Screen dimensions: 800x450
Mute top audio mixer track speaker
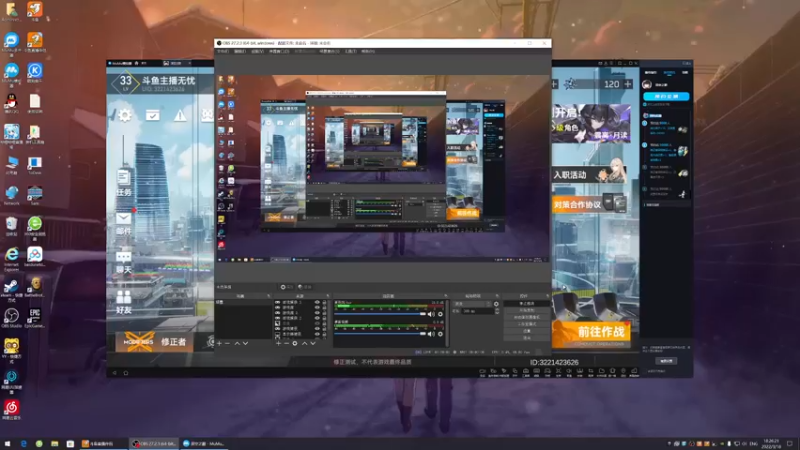(431, 314)
